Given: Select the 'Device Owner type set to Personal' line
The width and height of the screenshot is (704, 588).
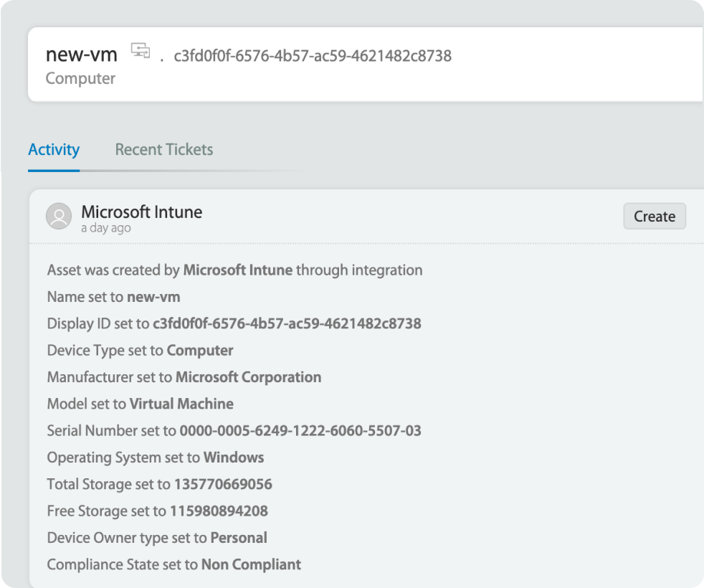Looking at the screenshot, I should tap(157, 538).
